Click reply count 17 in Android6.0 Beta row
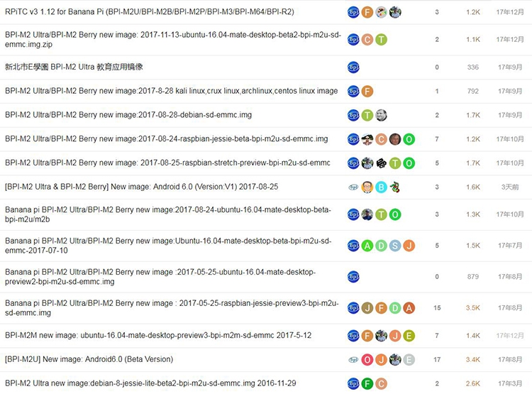This screenshot has width=532, height=394. (437, 359)
